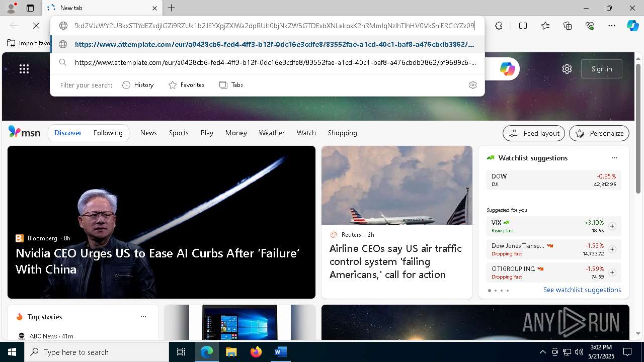Viewport: 644px width, 362px height.
Task: Open the Play menu item
Action: [x=207, y=133]
